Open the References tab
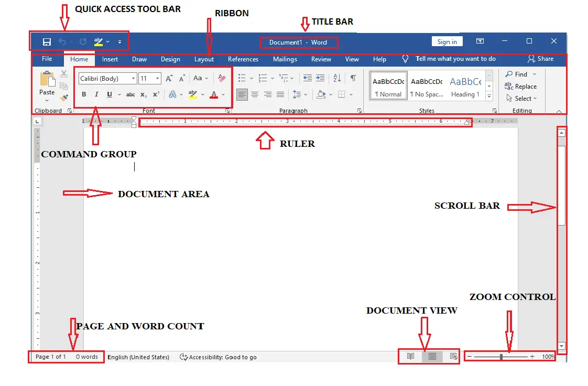The height and width of the screenshot is (386, 588). [x=243, y=59]
